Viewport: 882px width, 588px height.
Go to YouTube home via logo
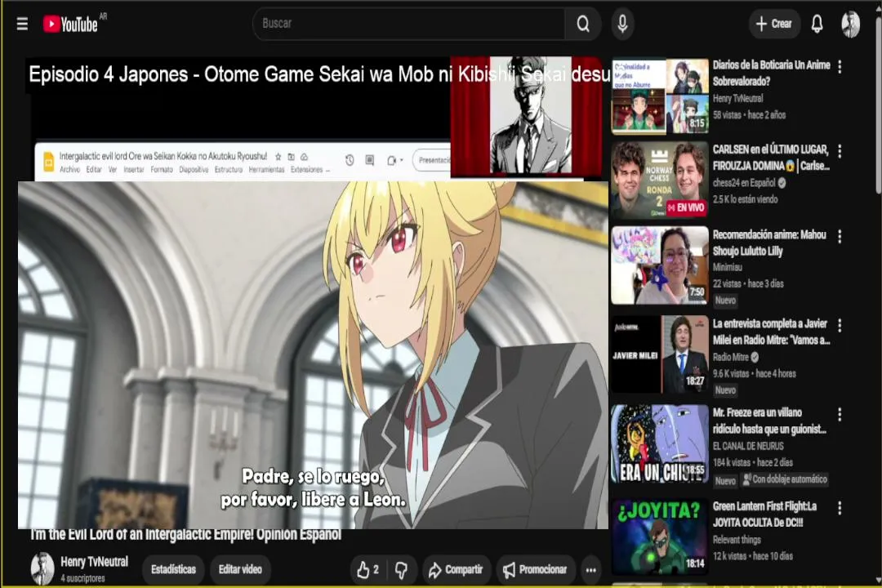tap(70, 24)
